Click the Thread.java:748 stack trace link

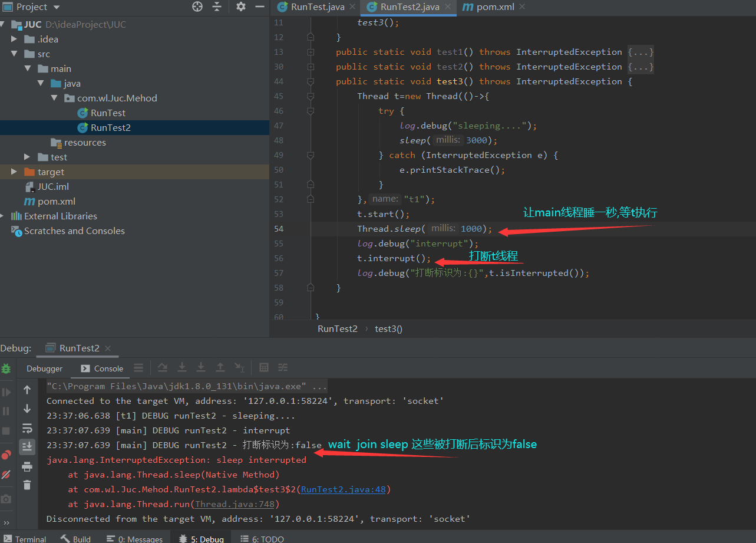pos(235,504)
